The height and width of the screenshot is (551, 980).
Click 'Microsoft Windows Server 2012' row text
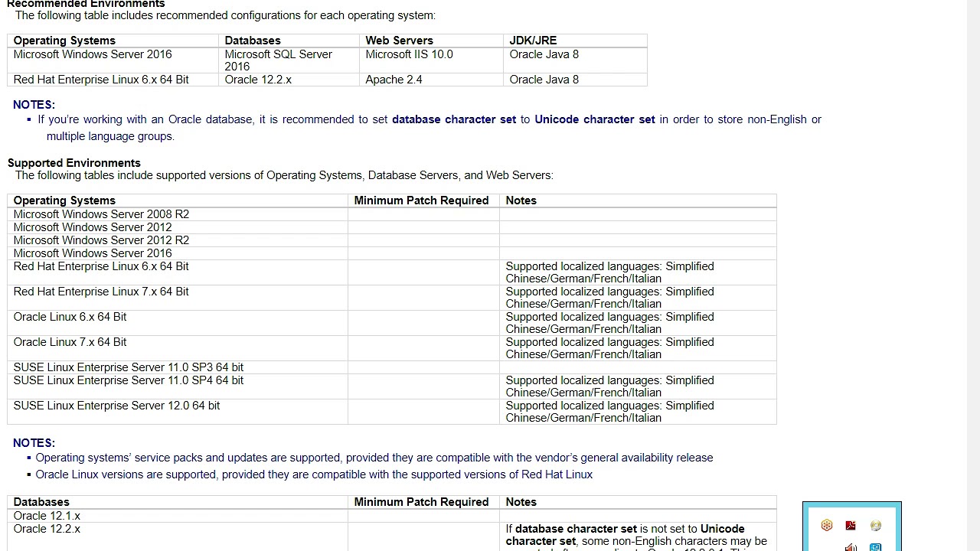click(93, 227)
